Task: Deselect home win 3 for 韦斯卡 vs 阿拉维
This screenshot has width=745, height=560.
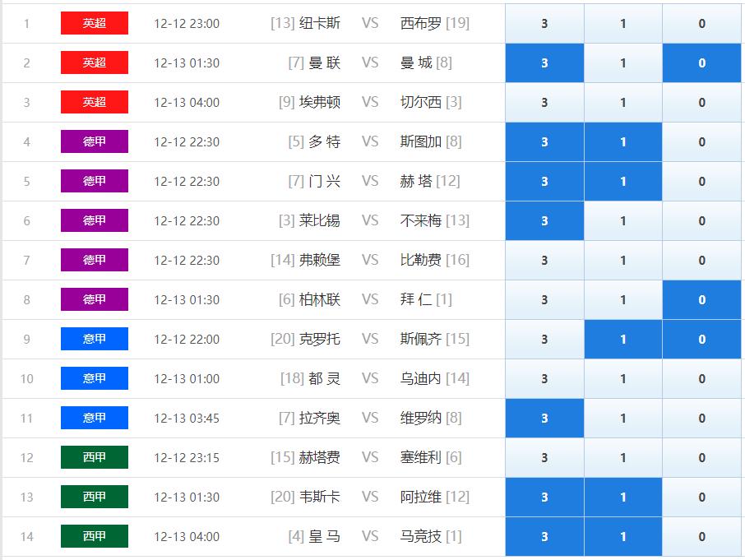Action: click(x=544, y=497)
